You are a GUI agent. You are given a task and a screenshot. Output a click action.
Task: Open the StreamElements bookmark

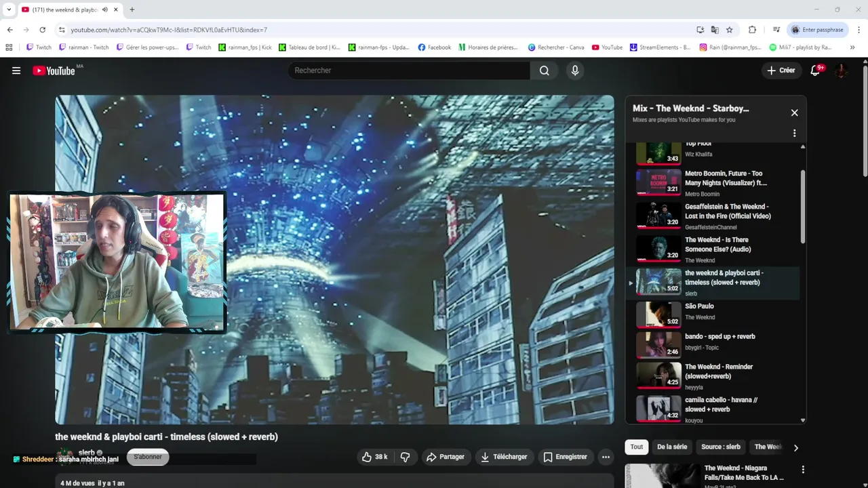[x=660, y=47]
